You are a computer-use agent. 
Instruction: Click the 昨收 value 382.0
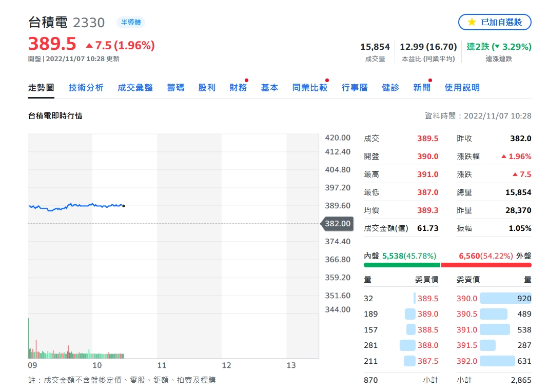(x=521, y=139)
